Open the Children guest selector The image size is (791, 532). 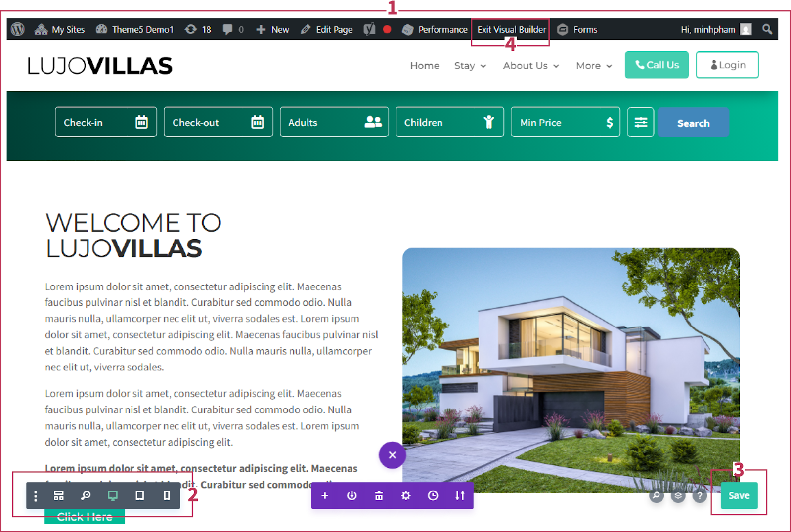click(449, 122)
